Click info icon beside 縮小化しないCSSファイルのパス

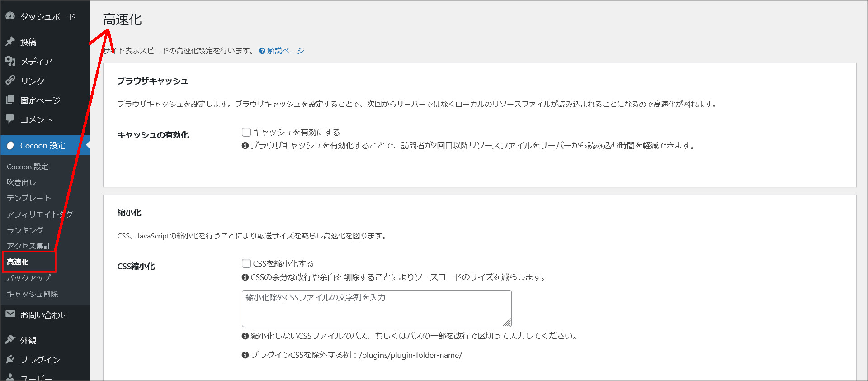click(245, 336)
